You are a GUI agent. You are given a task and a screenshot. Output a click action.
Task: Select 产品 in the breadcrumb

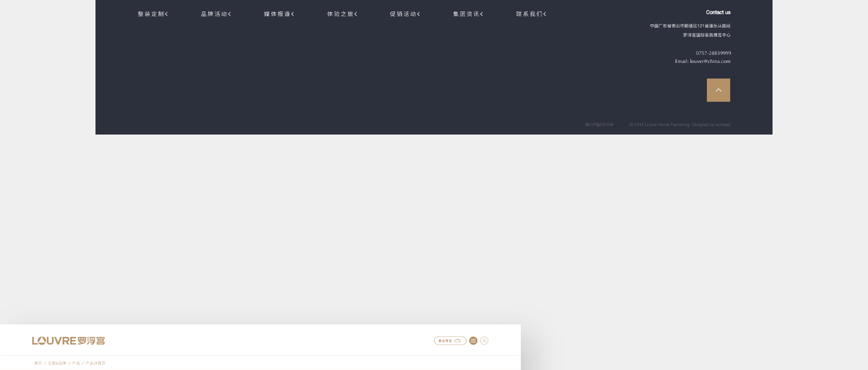pyautogui.click(x=76, y=363)
